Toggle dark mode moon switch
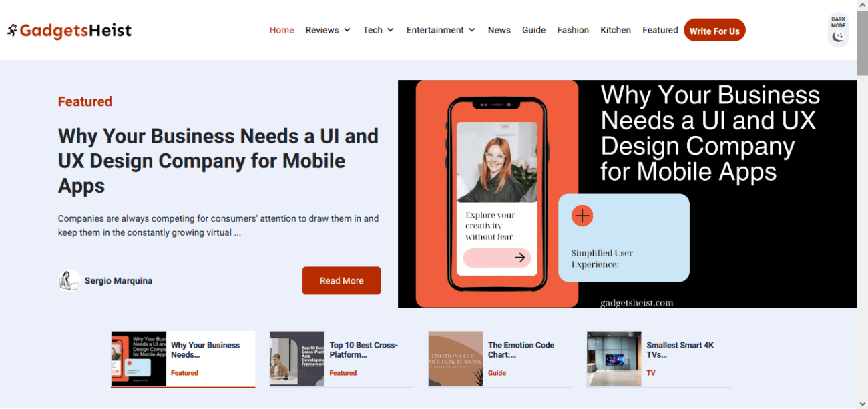This screenshot has width=868, height=409. click(x=838, y=37)
